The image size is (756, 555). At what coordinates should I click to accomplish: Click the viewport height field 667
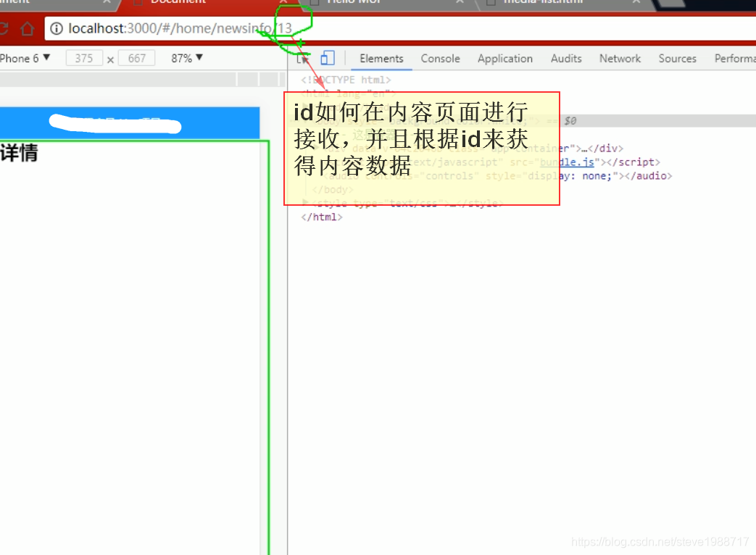pos(136,58)
